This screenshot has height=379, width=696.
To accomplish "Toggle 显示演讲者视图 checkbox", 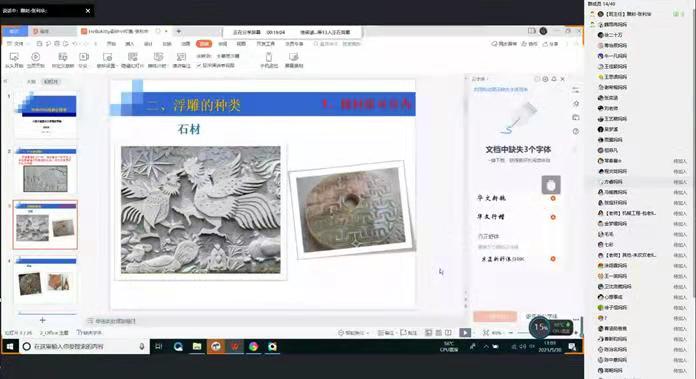I will 216,65.
